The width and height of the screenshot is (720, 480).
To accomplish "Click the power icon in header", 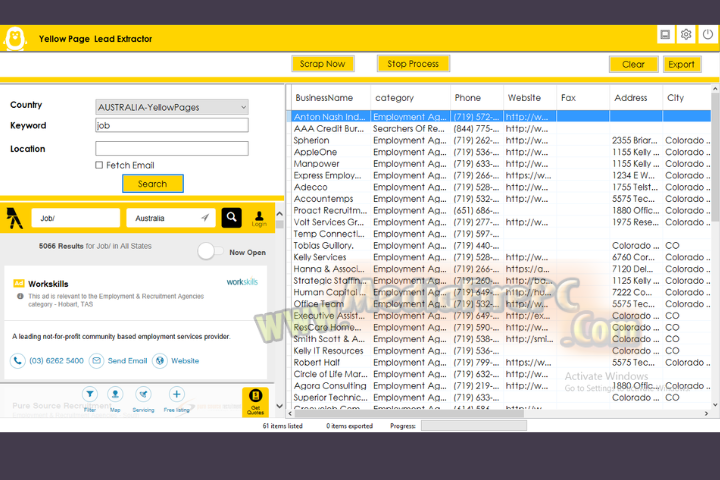I will tap(708, 34).
